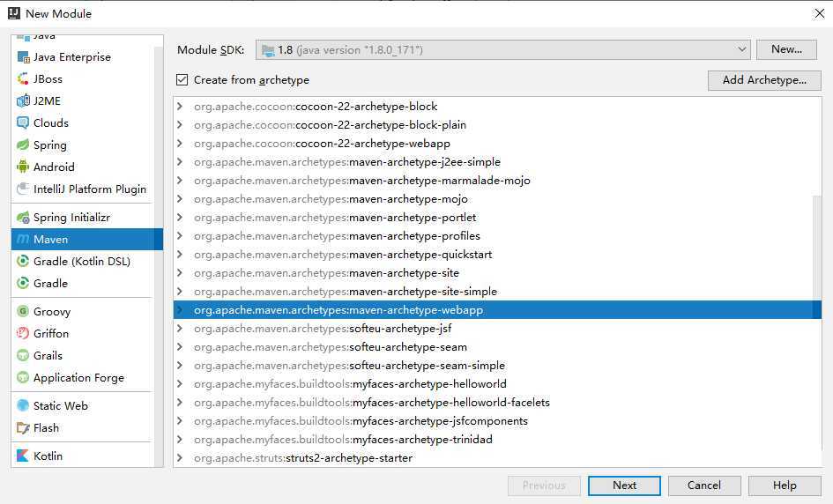Expand cocoon-22-archetype-webapp node

(x=180, y=144)
